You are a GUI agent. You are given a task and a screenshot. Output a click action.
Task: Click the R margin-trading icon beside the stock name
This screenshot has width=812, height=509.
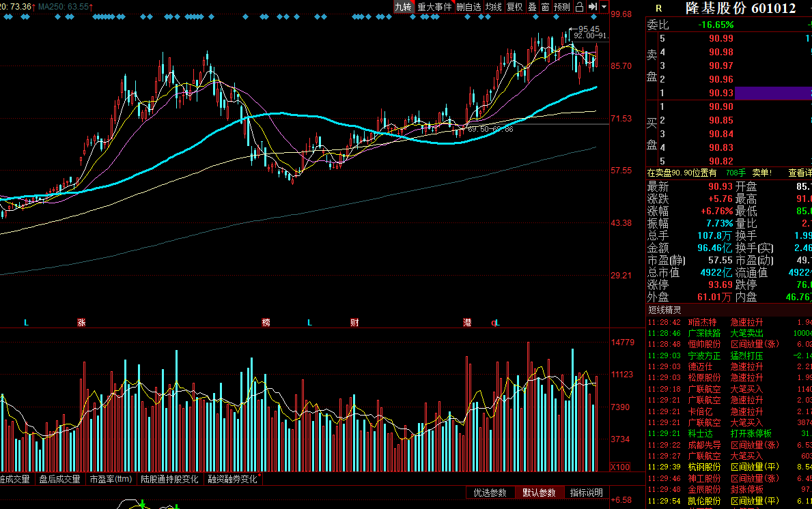pyautogui.click(x=659, y=8)
